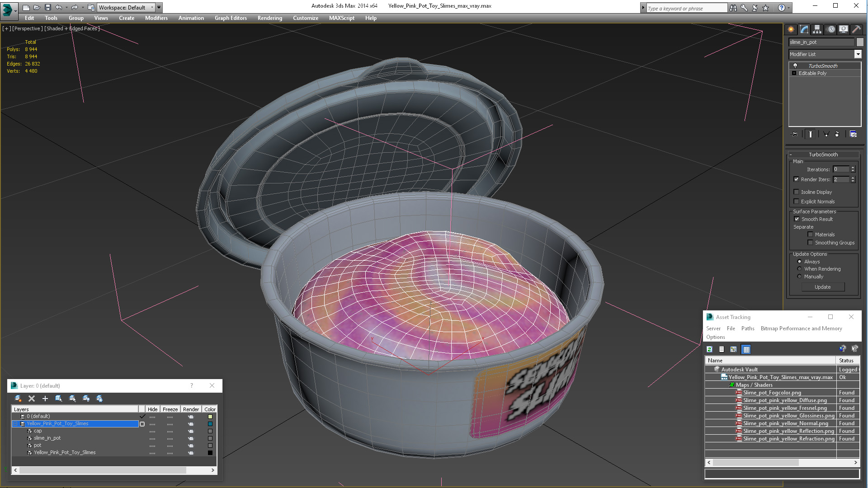The height and width of the screenshot is (488, 868).
Task: Click the Shaded + Edged Faces viewport label
Action: coord(72,28)
